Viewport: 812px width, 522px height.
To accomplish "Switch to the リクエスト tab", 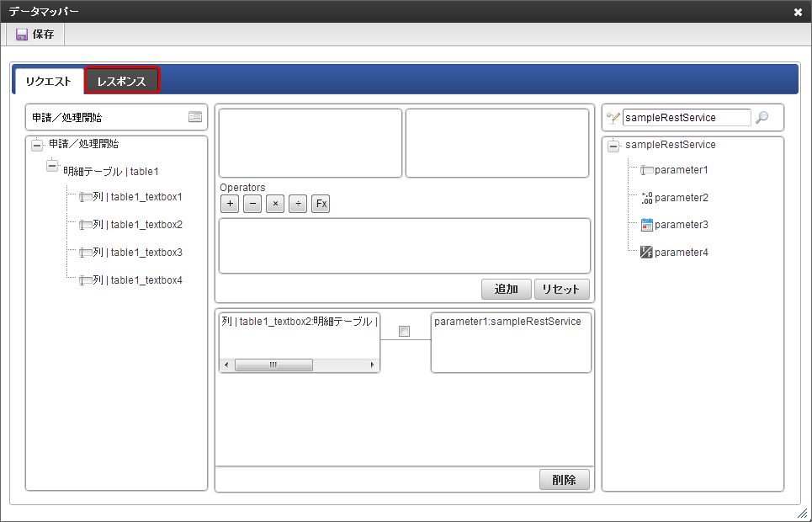I will click(x=49, y=82).
